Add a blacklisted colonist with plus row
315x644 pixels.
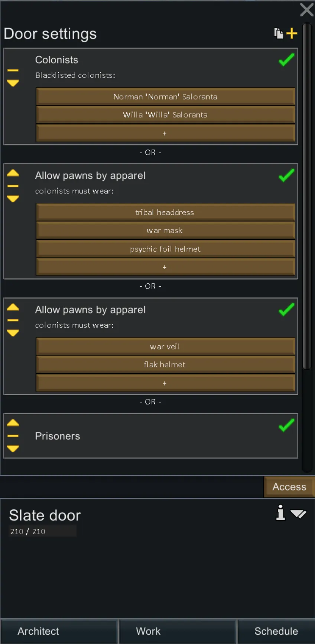click(165, 133)
